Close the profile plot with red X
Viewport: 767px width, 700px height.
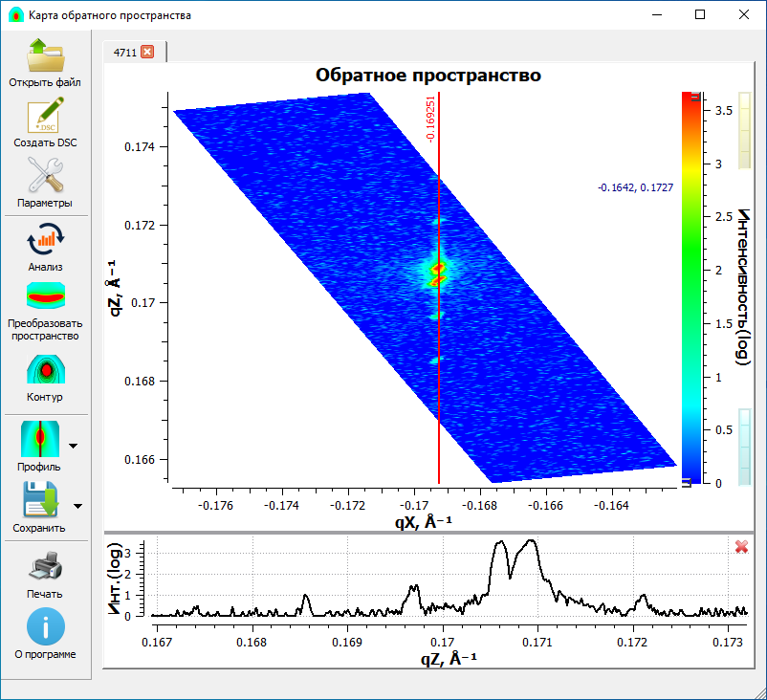pyautogui.click(x=741, y=547)
